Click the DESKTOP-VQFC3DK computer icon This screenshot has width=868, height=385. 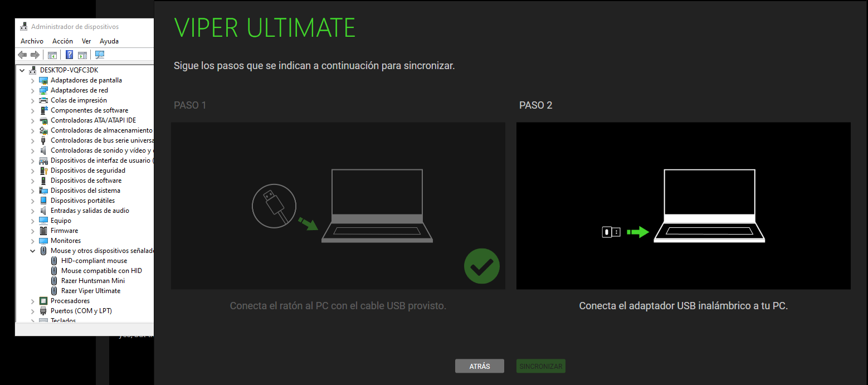coord(33,70)
